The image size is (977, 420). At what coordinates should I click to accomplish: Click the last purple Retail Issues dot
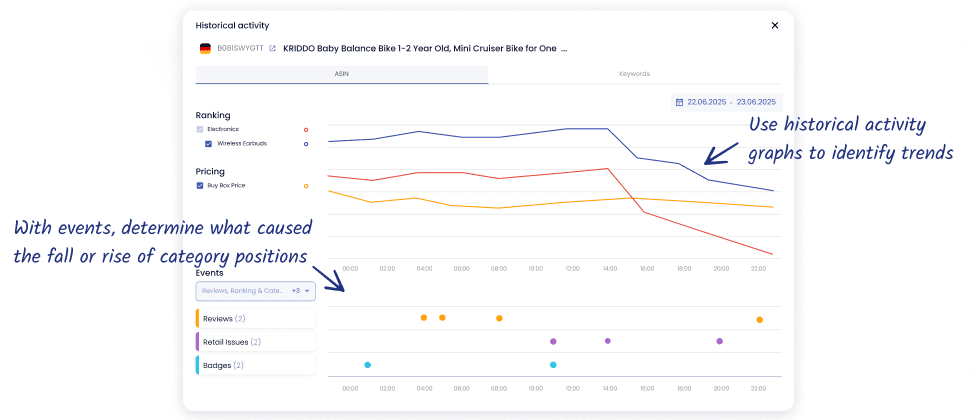coord(719,341)
